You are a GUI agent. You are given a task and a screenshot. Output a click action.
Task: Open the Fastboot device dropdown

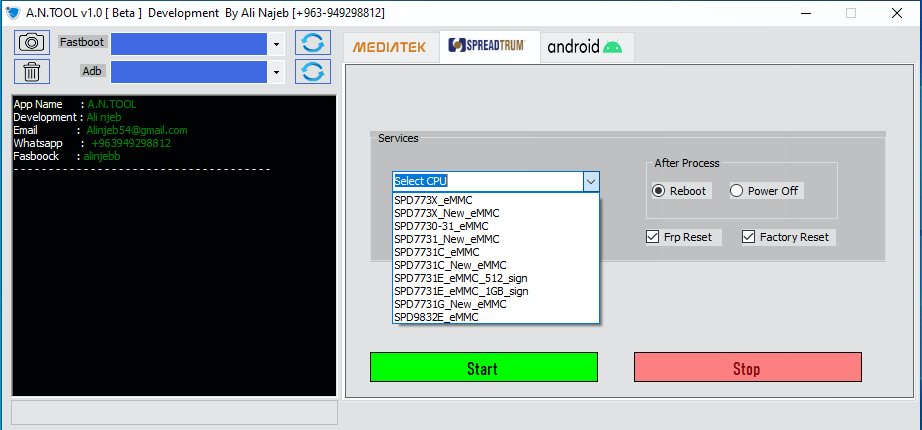(x=276, y=44)
